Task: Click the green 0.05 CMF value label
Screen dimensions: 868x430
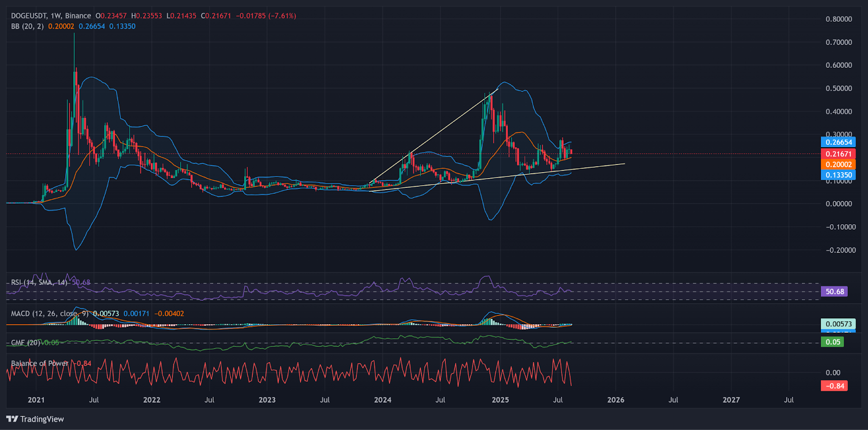Action: tap(833, 342)
